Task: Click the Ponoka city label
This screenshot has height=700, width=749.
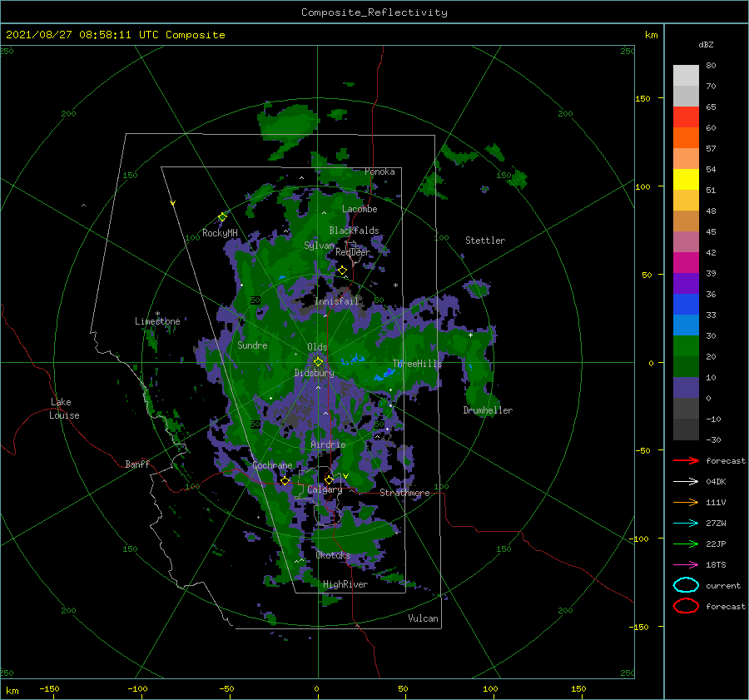Action: [x=379, y=171]
